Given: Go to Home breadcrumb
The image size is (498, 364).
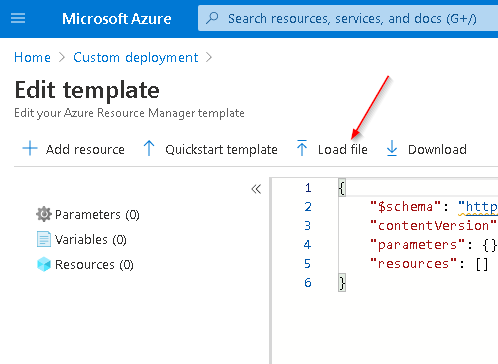Looking at the screenshot, I should pyautogui.click(x=32, y=57).
